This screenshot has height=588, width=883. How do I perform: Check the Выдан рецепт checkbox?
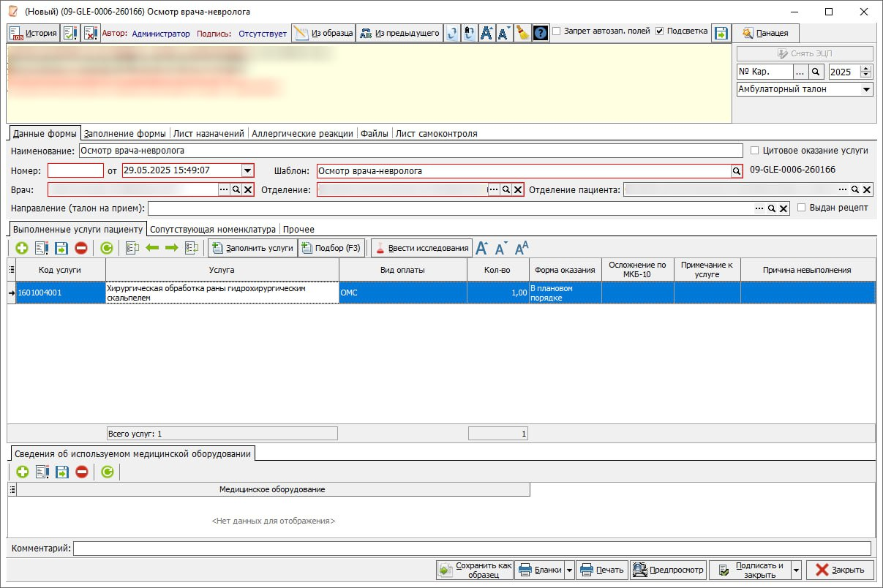click(x=802, y=208)
